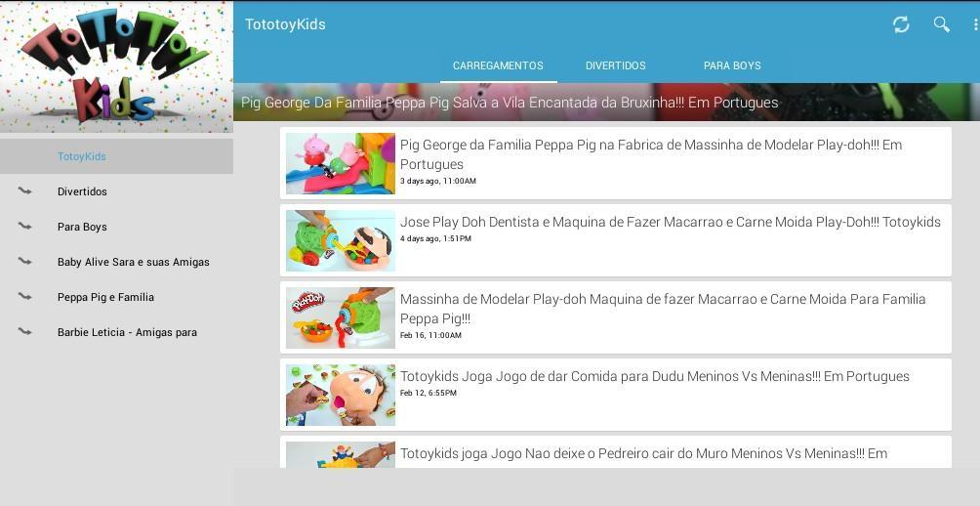The image size is (980, 506).
Task: Switch to the CARREGAMENTOS tab
Action: click(498, 65)
